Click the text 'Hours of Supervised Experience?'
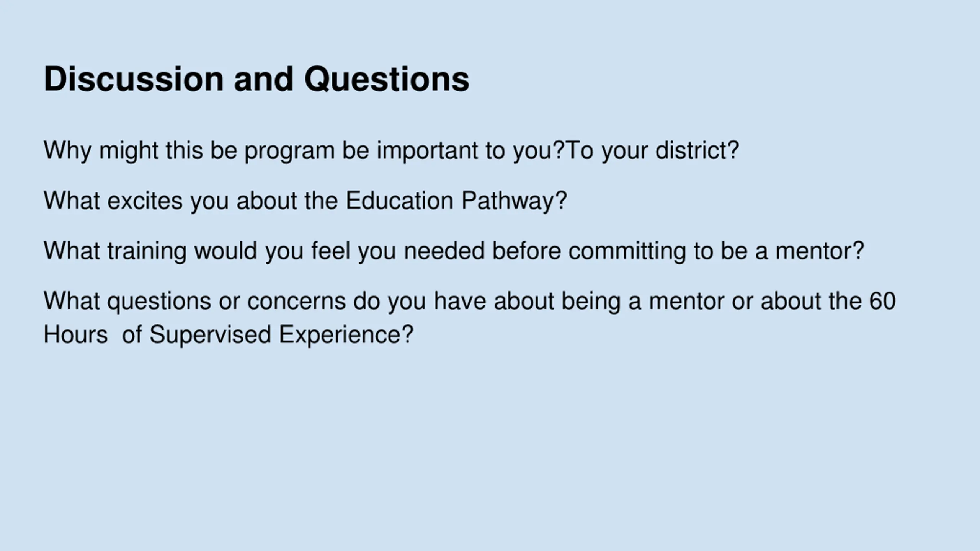980x551 pixels. (x=229, y=334)
